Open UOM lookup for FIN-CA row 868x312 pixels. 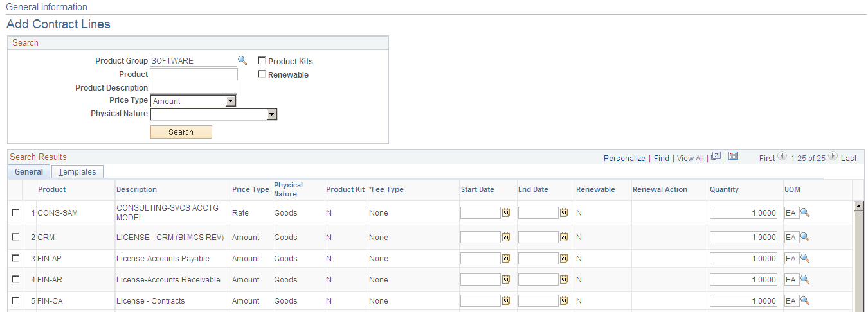click(x=805, y=300)
